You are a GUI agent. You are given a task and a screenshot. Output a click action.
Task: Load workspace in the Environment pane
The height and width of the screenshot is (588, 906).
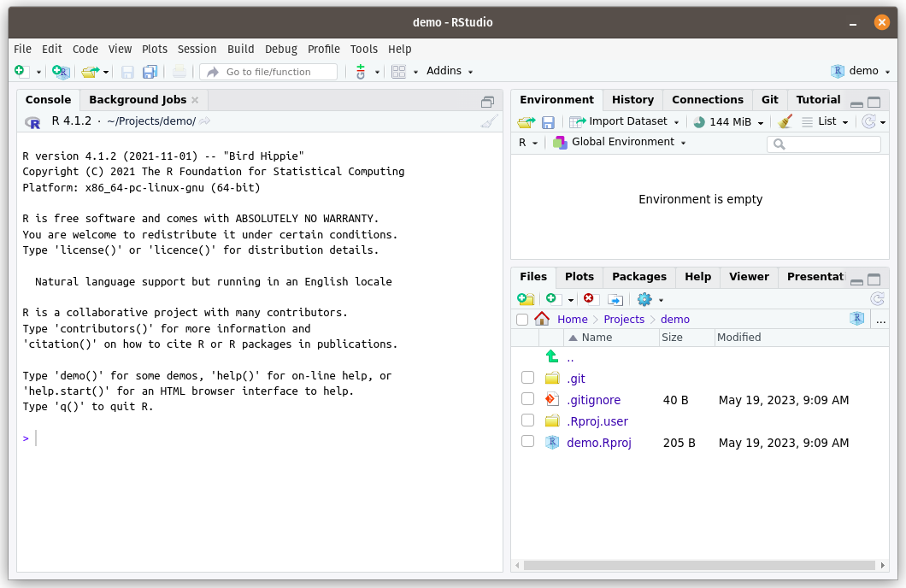(526, 122)
